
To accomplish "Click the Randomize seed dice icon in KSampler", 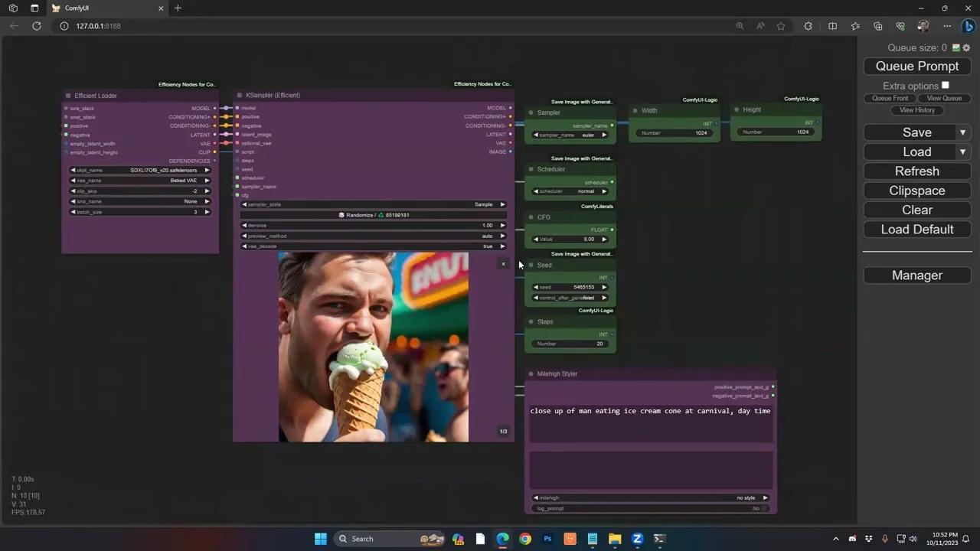I will point(341,215).
